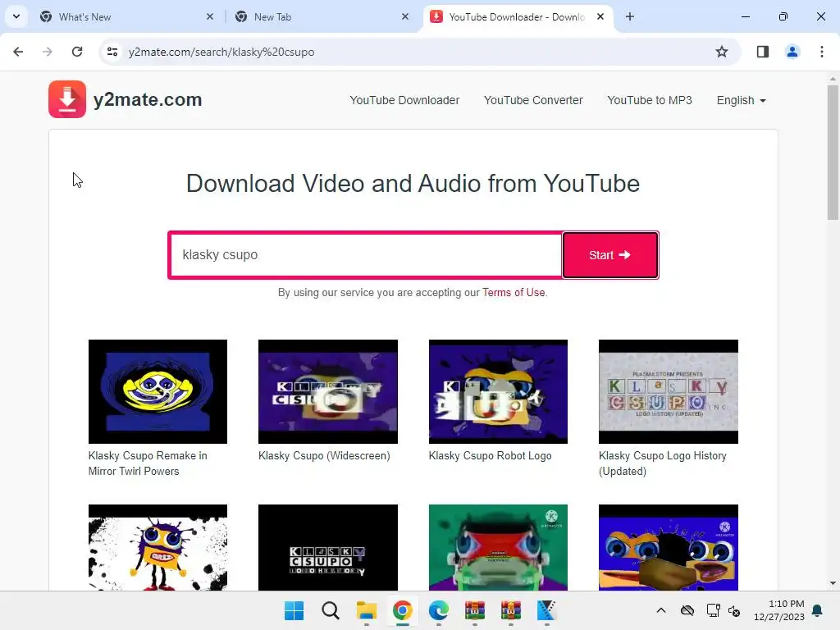840x630 pixels.
Task: Click the Start button next to search
Action: (x=610, y=255)
